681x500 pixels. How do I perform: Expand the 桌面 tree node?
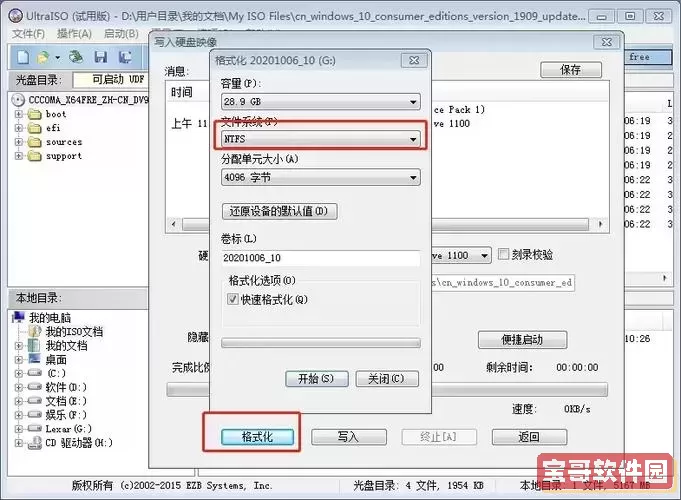(x=18, y=360)
